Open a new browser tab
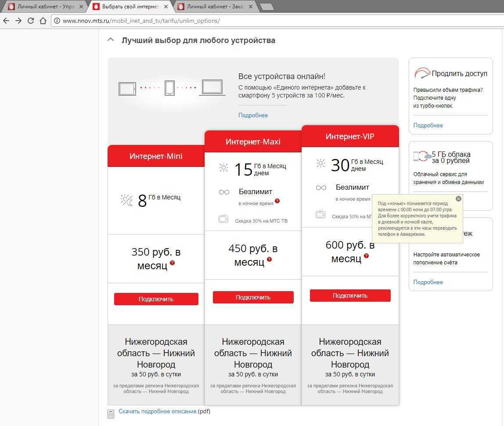The image size is (504, 426). [x=266, y=7]
